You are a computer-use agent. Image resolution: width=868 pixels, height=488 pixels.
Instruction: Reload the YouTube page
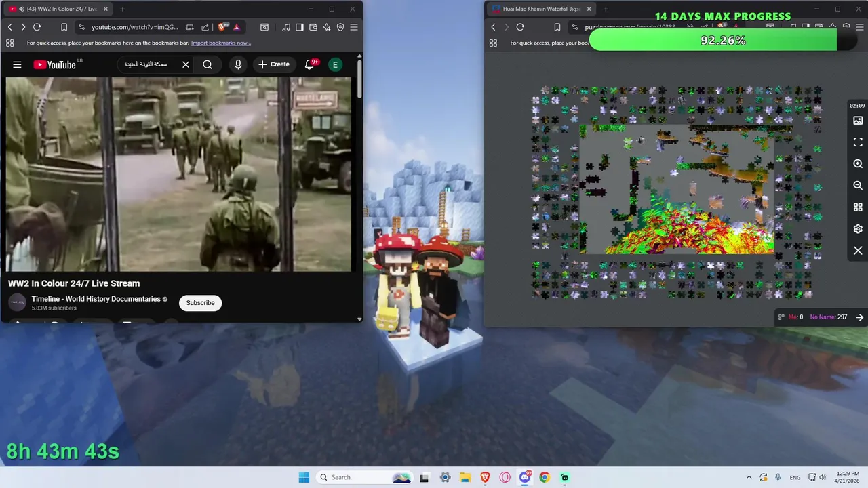37,27
